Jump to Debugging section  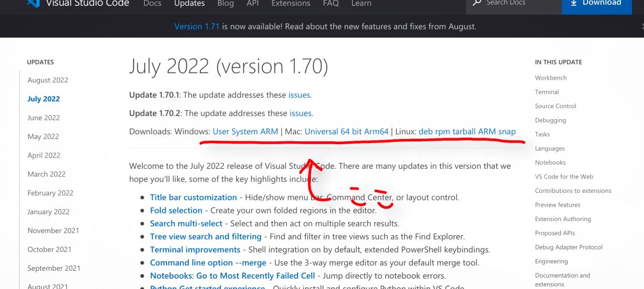(550, 120)
